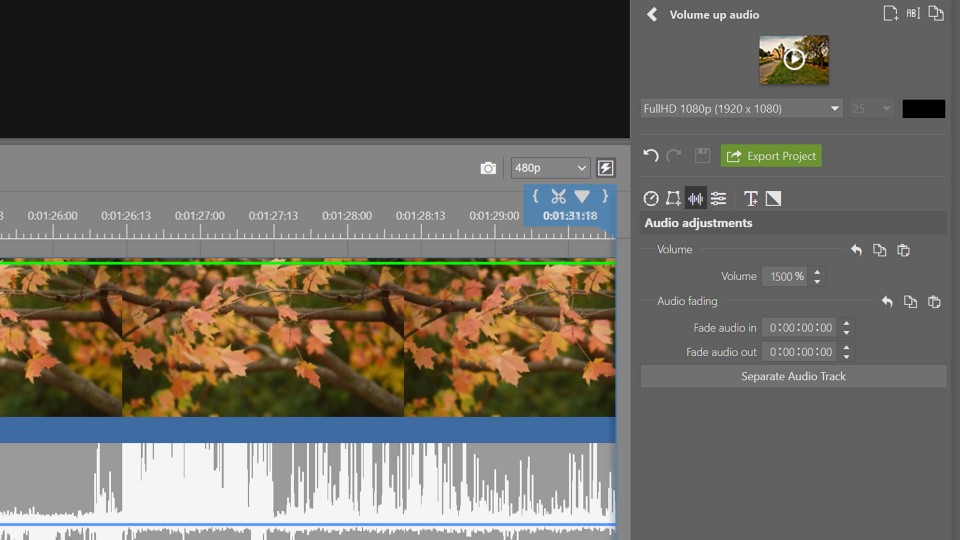The image size is (960, 540).
Task: Expand the playhead triangle dropdown menu
Action: click(x=582, y=197)
